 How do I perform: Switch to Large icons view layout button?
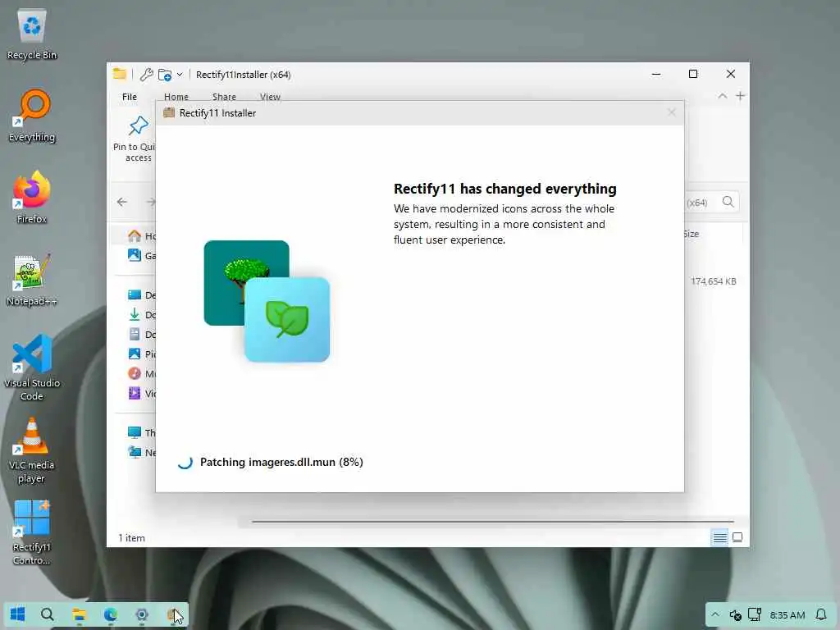(x=737, y=537)
